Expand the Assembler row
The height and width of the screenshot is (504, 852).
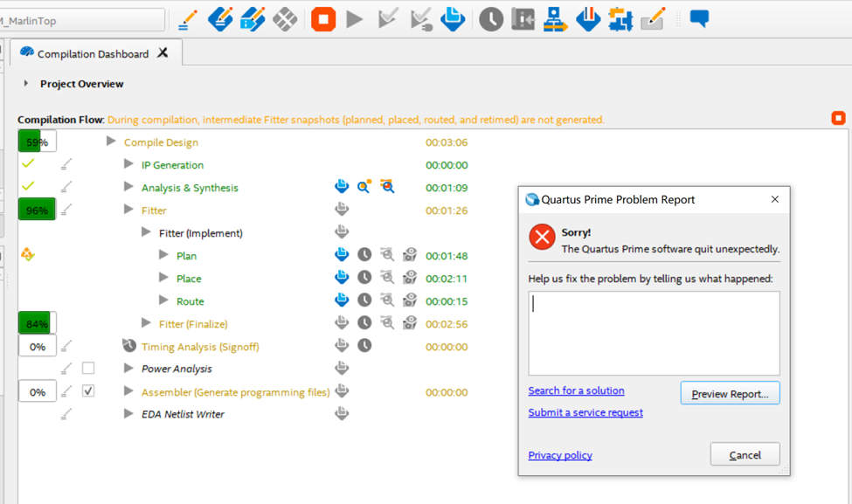tap(128, 391)
